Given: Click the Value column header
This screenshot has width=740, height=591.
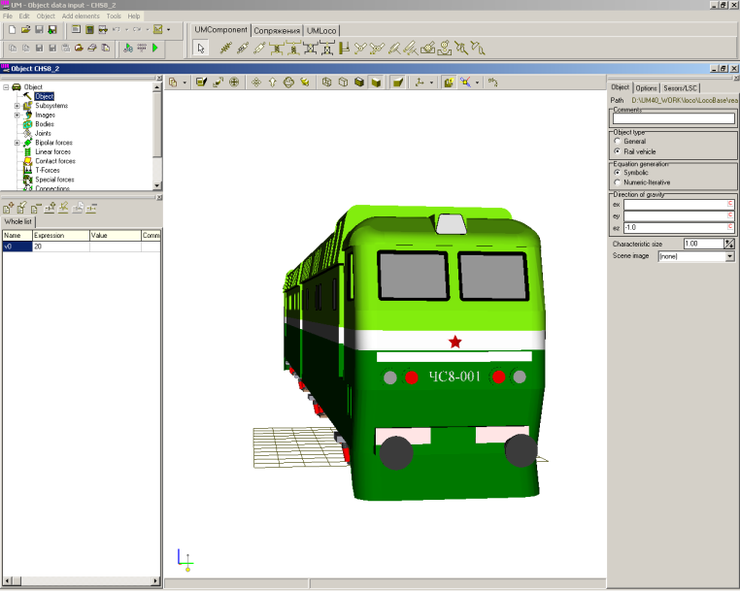Looking at the screenshot, I should point(115,235).
